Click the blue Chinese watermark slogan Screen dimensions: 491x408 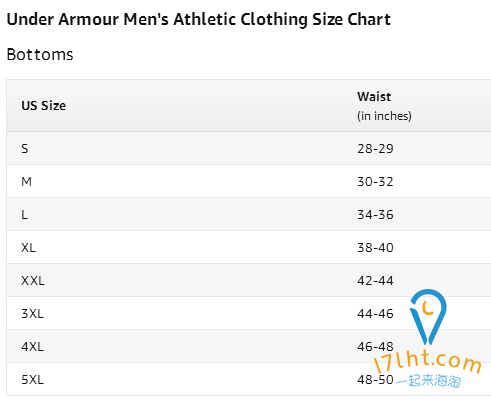click(x=429, y=381)
